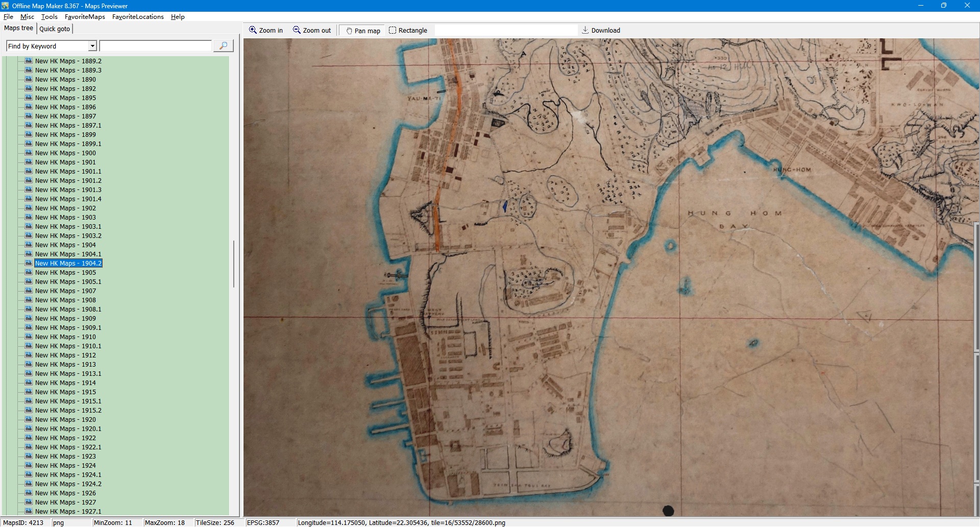Click map icon beside New HK Maps - 1890

tap(29, 79)
